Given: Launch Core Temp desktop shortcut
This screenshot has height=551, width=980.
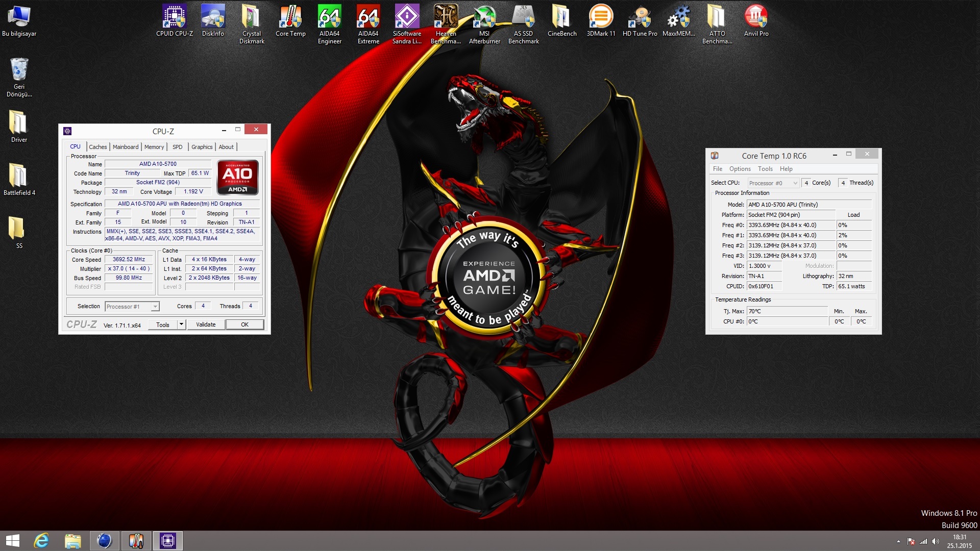Looking at the screenshot, I should point(290,20).
